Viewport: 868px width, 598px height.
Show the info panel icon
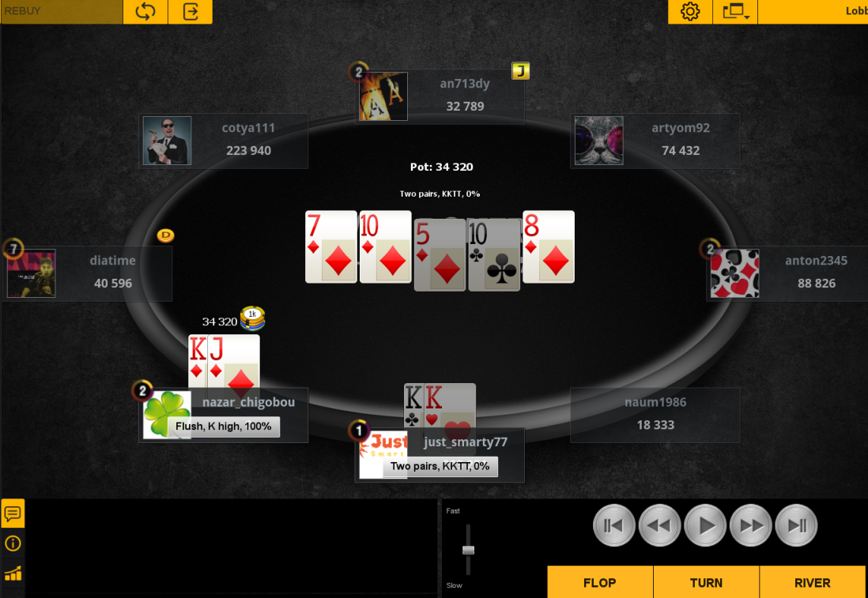coord(13,543)
